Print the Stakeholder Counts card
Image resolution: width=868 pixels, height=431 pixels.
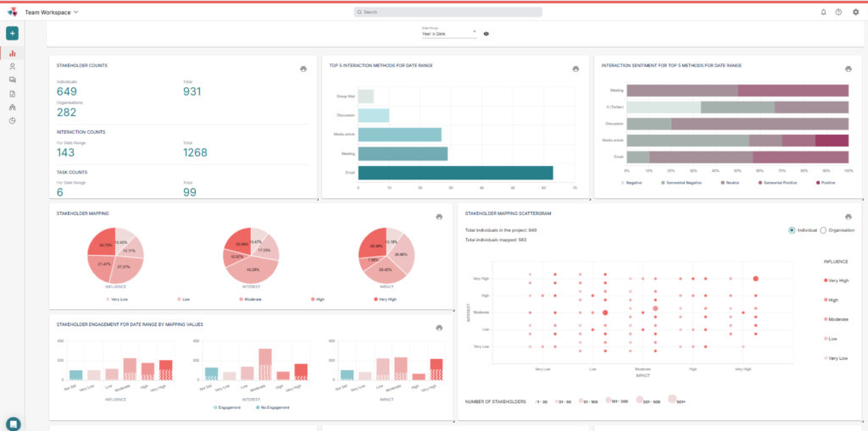(x=303, y=69)
